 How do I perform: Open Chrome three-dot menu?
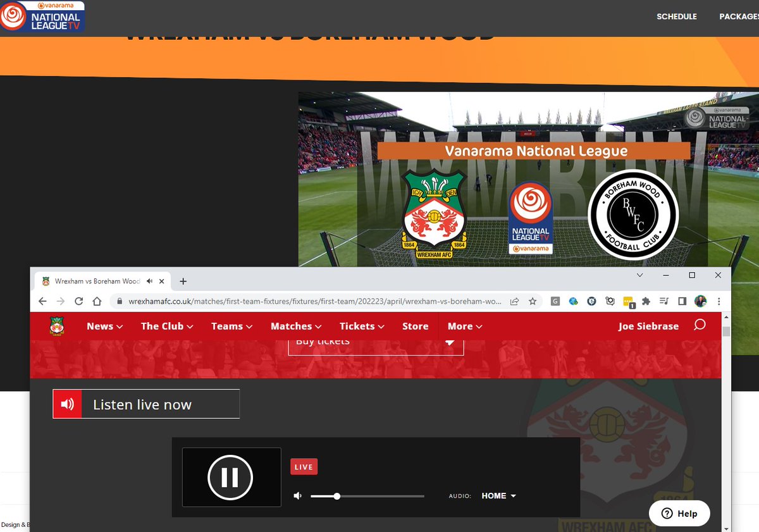point(719,302)
